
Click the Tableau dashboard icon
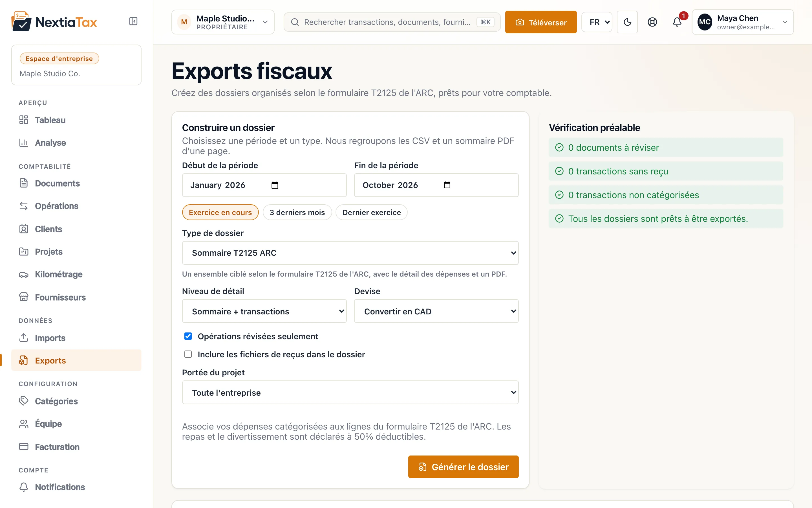(23, 120)
